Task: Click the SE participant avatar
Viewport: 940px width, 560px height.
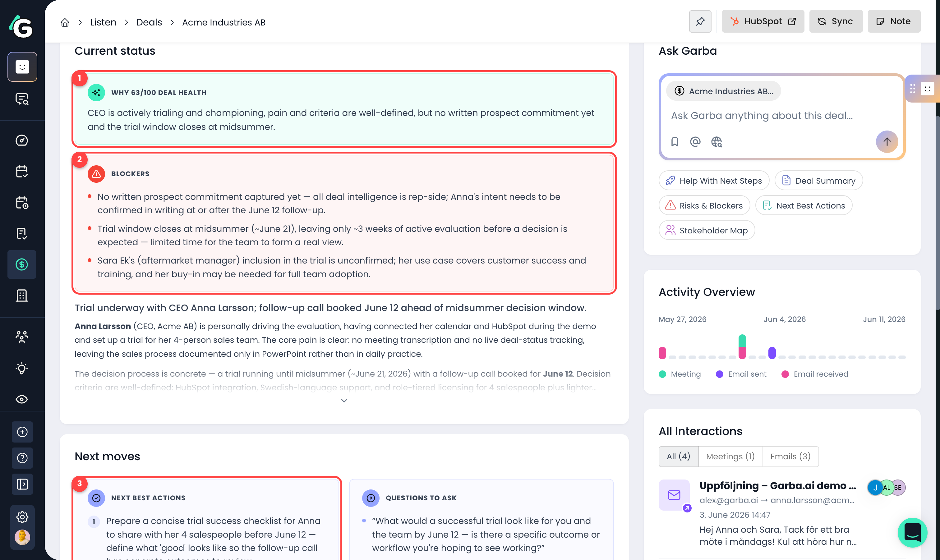Action: (x=898, y=488)
